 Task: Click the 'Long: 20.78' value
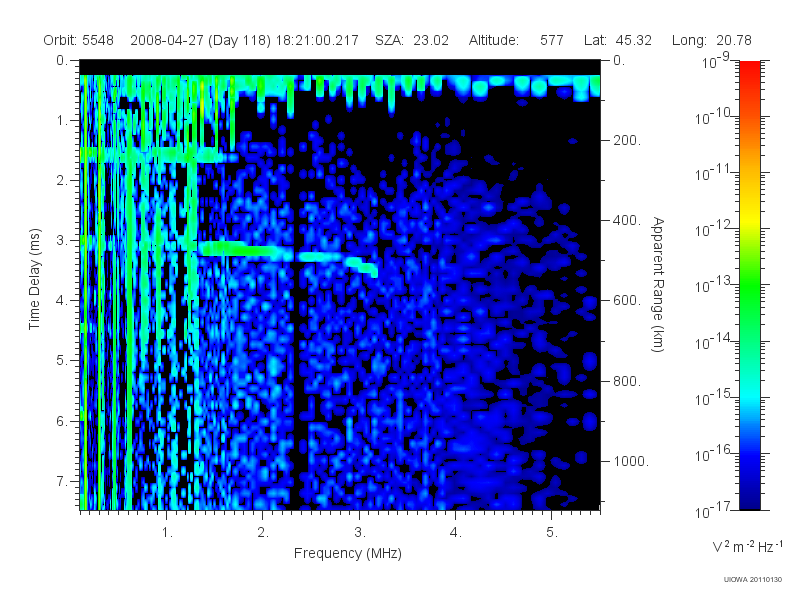(712, 40)
